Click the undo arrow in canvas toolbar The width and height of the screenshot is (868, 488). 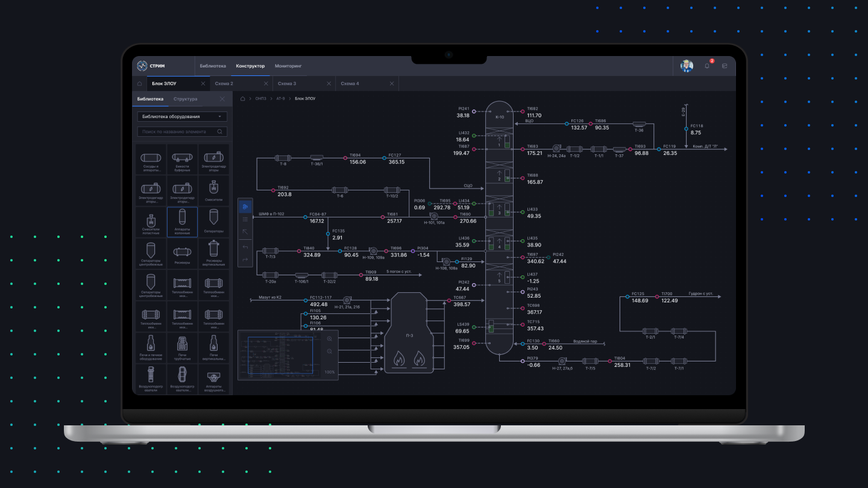pos(245,248)
